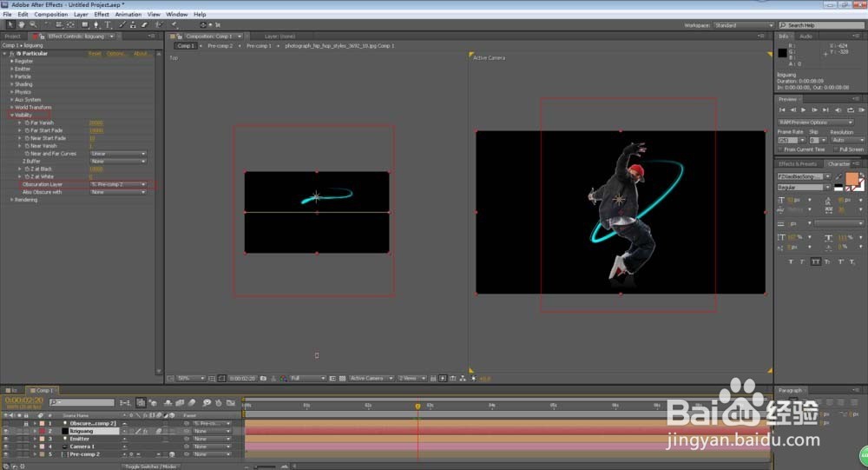The height and width of the screenshot is (470, 868).
Task: Open the Effect menu
Action: (x=102, y=14)
